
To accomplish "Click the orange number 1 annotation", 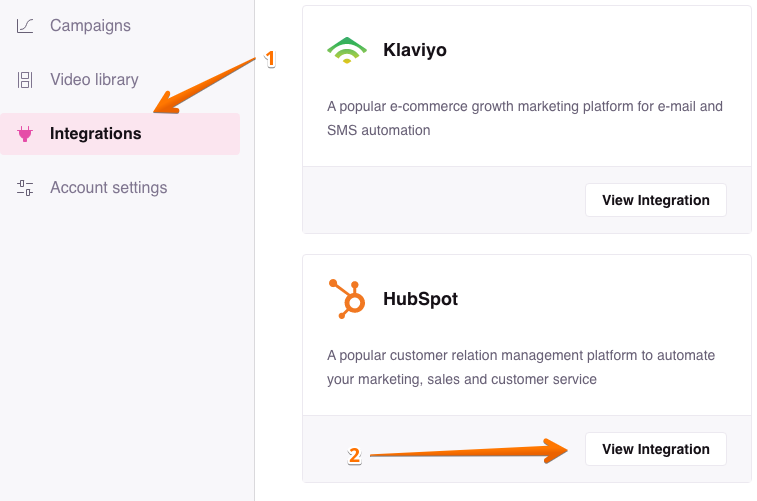I will click(270, 59).
